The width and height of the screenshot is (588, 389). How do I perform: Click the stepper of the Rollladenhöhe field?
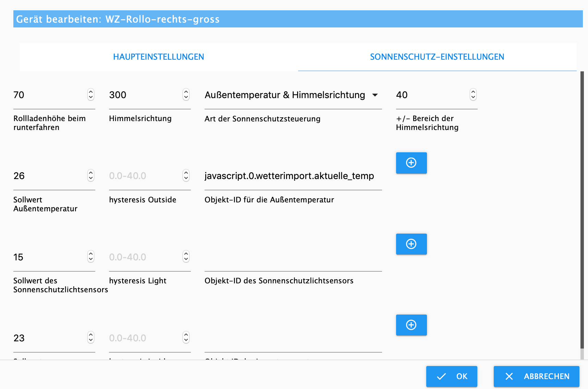point(91,95)
